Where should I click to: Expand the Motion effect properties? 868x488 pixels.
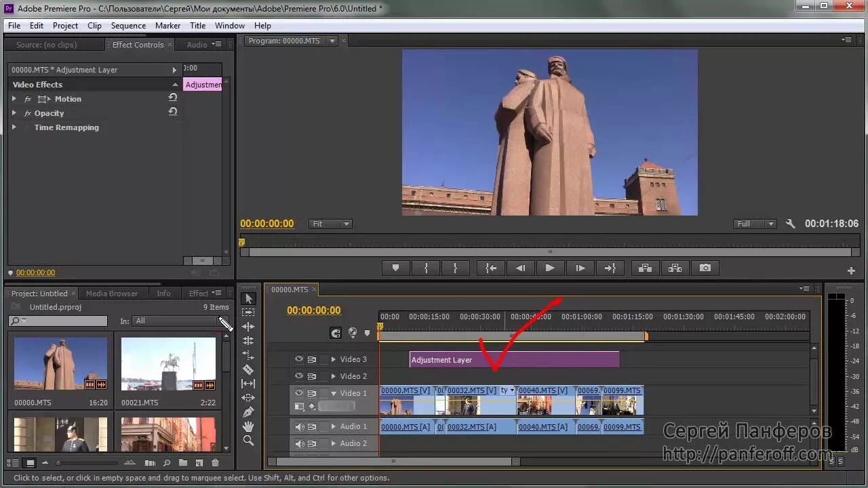(x=14, y=99)
